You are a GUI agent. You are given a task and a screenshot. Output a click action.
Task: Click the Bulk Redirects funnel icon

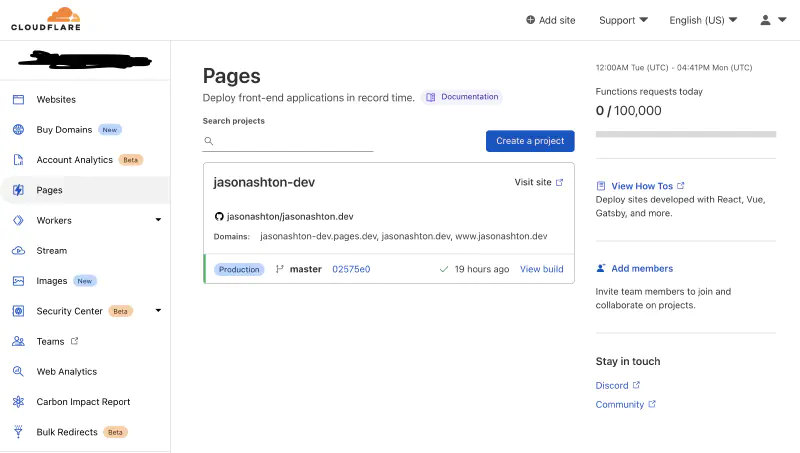[x=18, y=432]
